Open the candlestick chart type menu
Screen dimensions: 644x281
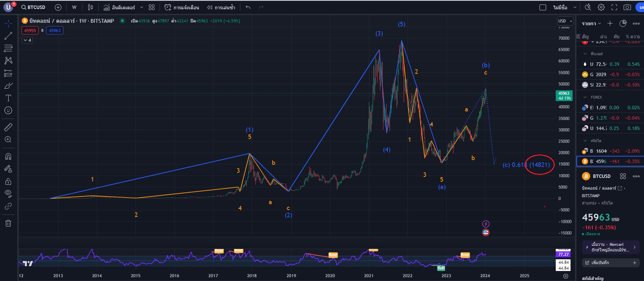(90, 7)
